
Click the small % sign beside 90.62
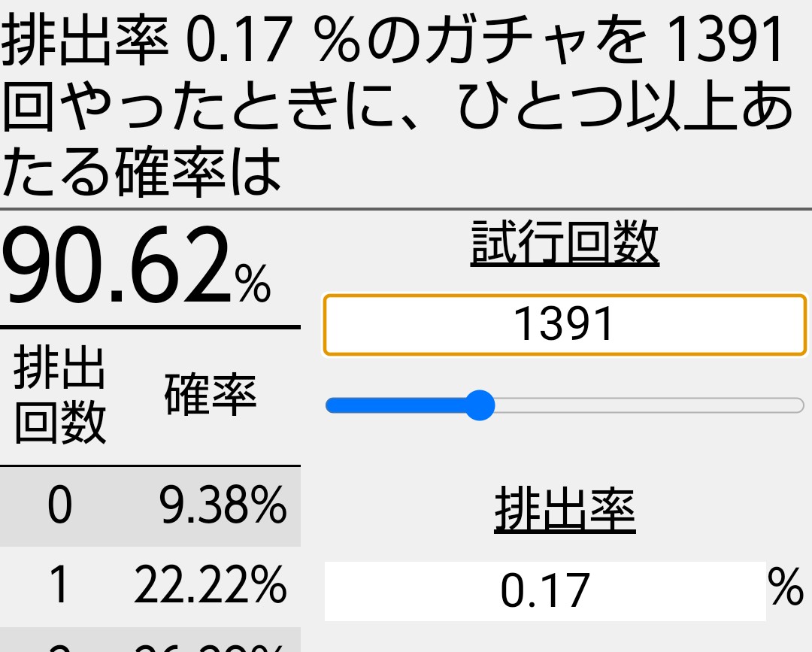point(253,283)
